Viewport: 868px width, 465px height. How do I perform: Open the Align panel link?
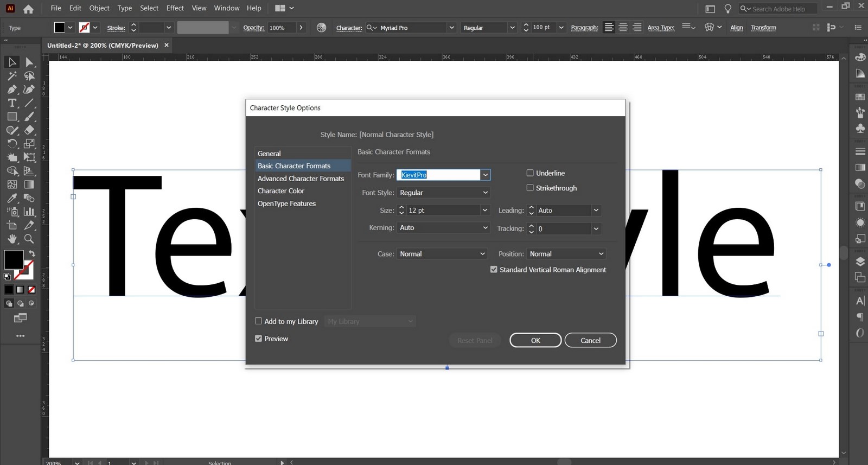coord(736,28)
